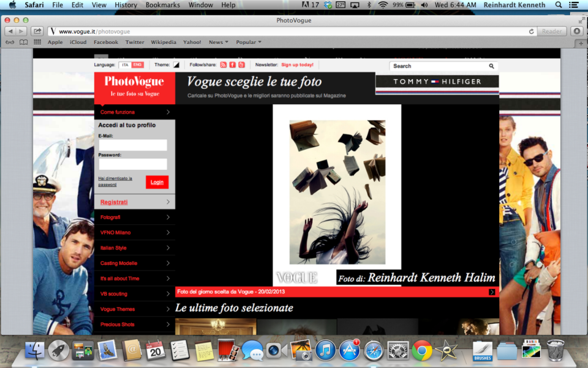Open Launchpad rocket icon in Dock
Viewport: 588px width, 368px height.
click(59, 350)
